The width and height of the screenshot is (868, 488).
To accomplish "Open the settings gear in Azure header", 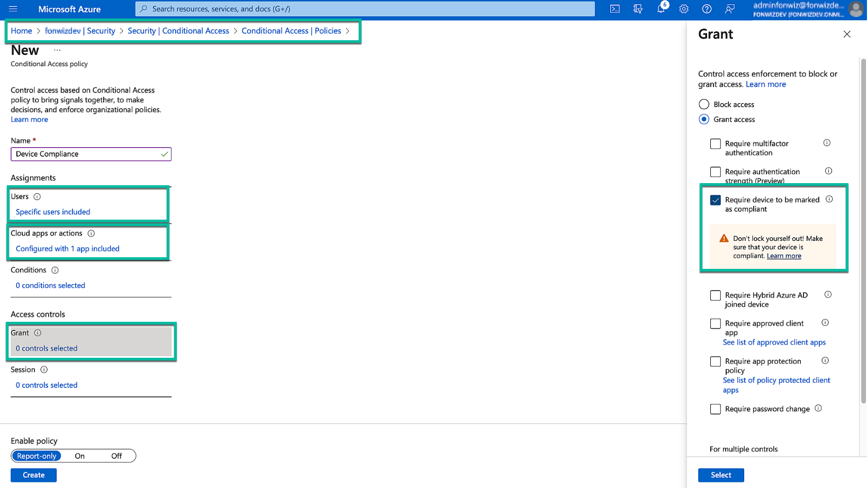I will pos(684,9).
